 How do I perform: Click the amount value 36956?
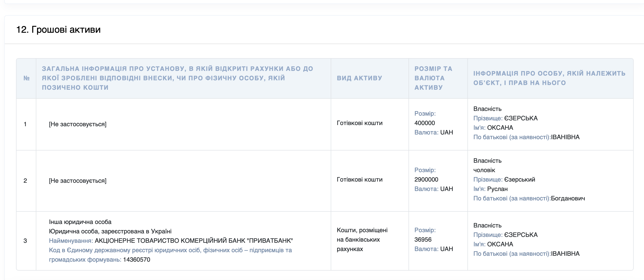click(x=423, y=239)
